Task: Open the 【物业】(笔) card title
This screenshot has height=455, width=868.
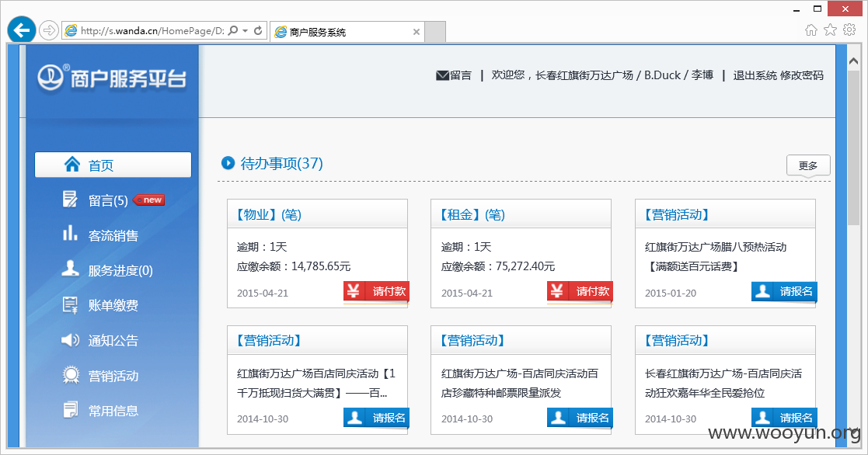Action: [x=268, y=214]
